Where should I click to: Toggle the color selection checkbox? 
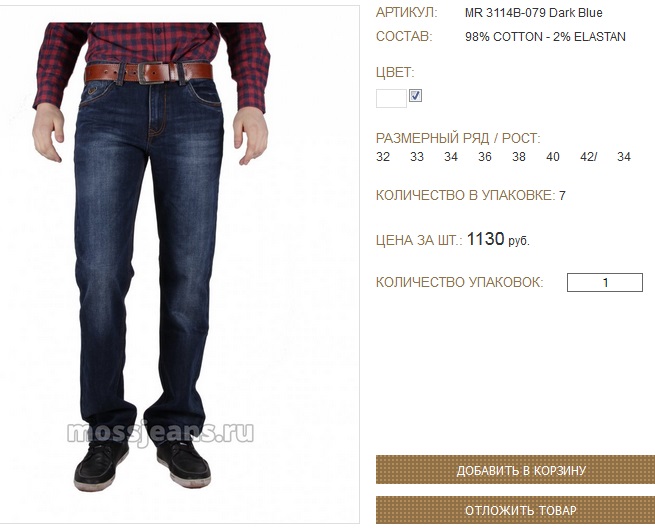(x=415, y=96)
